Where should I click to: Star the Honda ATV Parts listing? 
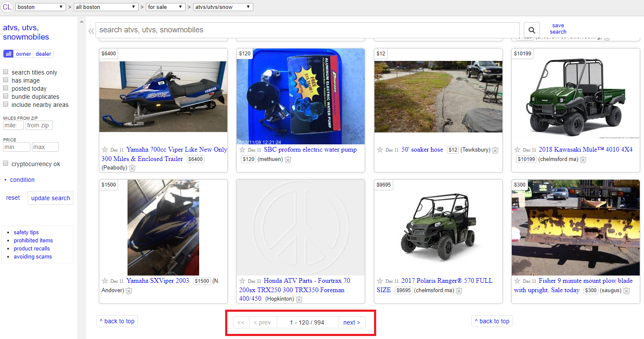[242, 281]
